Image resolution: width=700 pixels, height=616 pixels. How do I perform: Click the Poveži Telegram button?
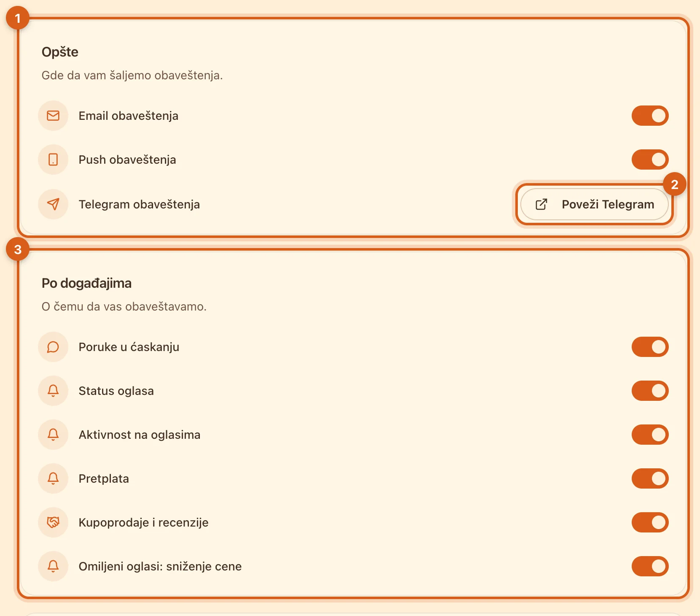coord(595,204)
